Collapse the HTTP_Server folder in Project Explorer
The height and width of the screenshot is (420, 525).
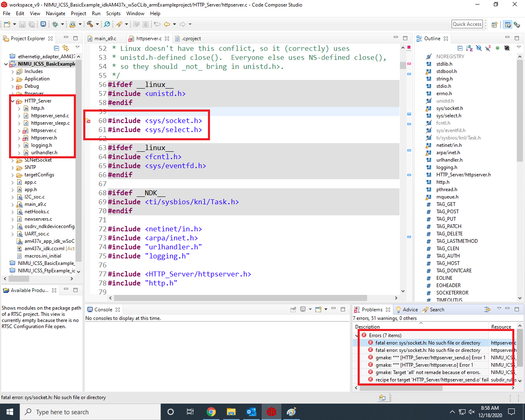[12, 100]
